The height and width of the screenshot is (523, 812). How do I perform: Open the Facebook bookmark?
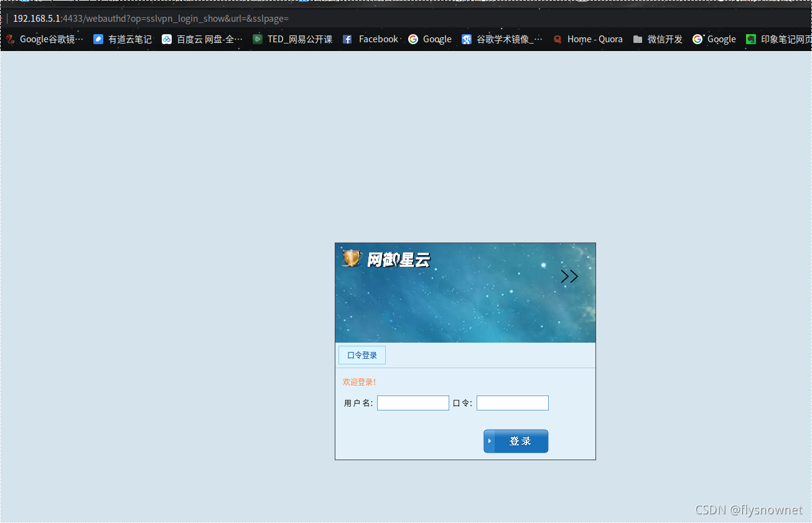click(x=370, y=39)
